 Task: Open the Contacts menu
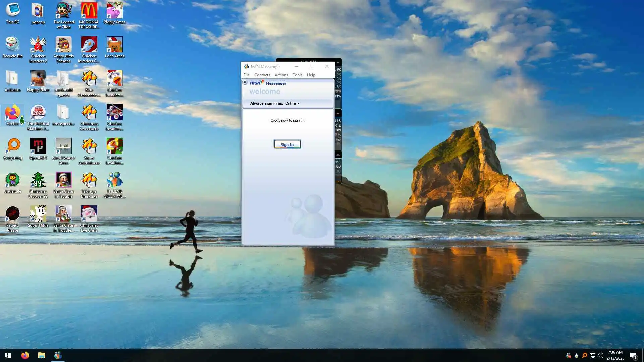(x=262, y=75)
